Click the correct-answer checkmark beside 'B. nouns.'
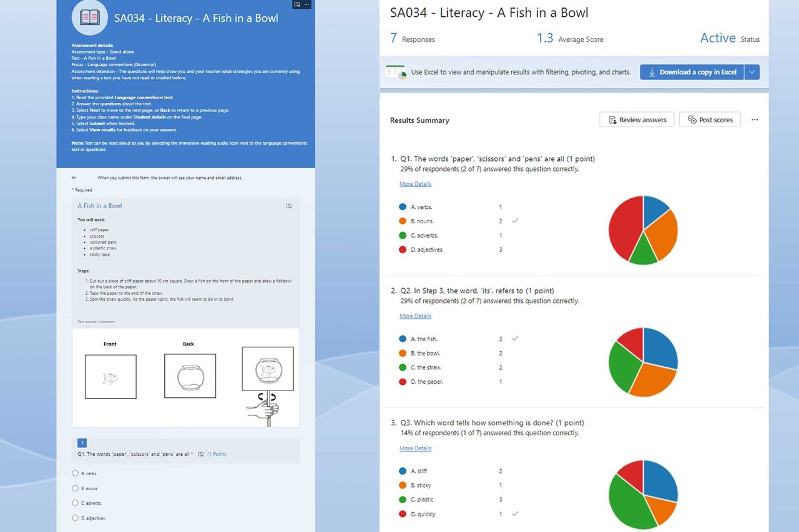This screenshot has width=799, height=532. point(515,221)
